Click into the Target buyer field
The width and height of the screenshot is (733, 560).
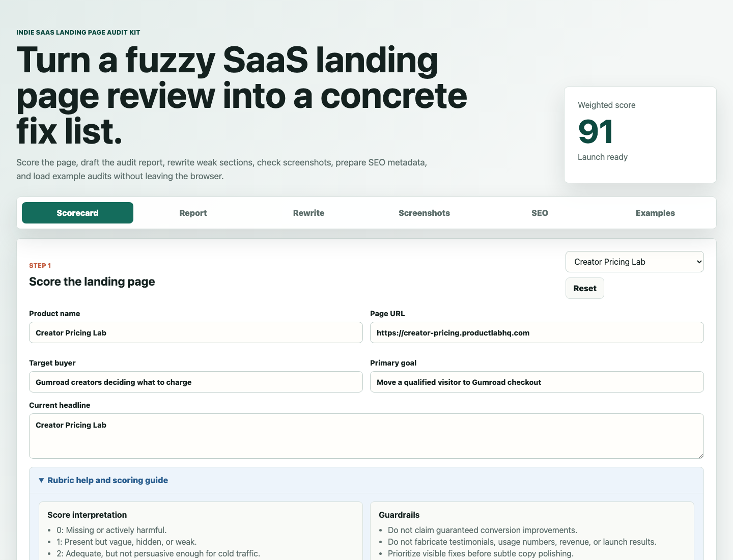(x=196, y=382)
